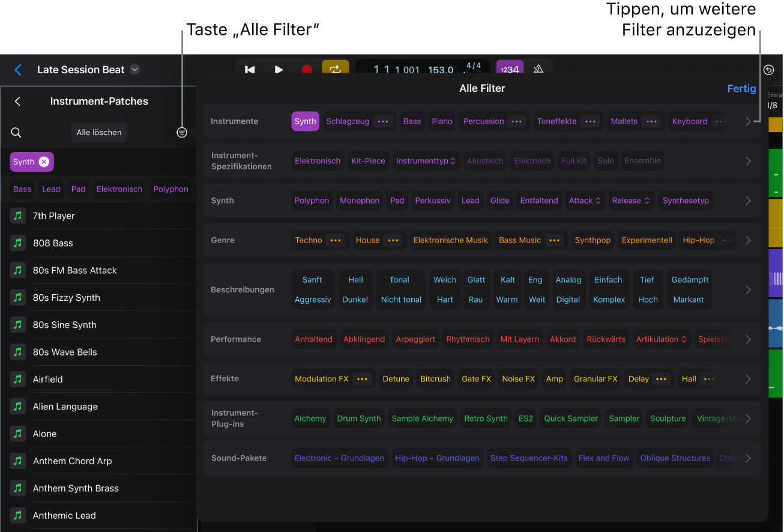Click the 7th Player patch icon
This screenshot has height=532, width=784.
pos(18,216)
